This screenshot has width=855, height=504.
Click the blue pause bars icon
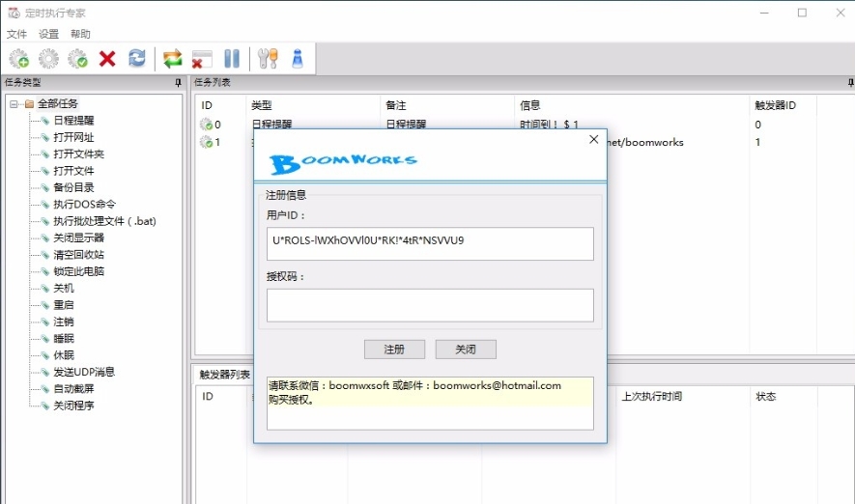pos(232,58)
